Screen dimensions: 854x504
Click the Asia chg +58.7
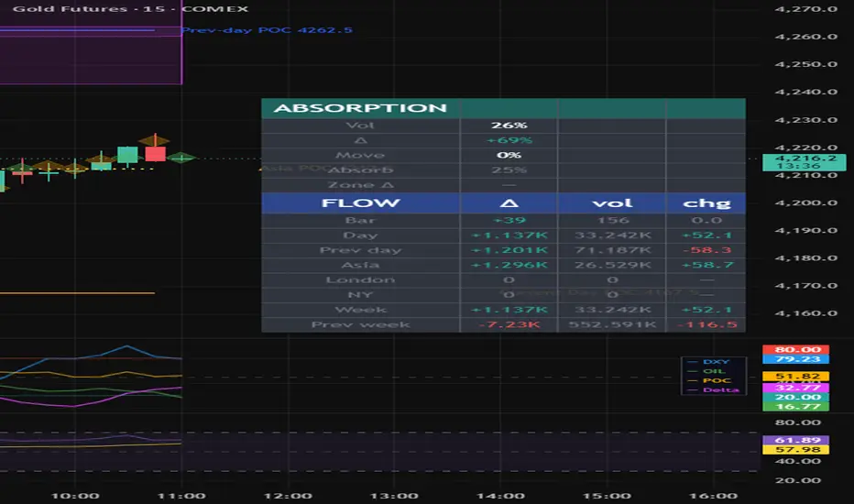[x=706, y=265]
